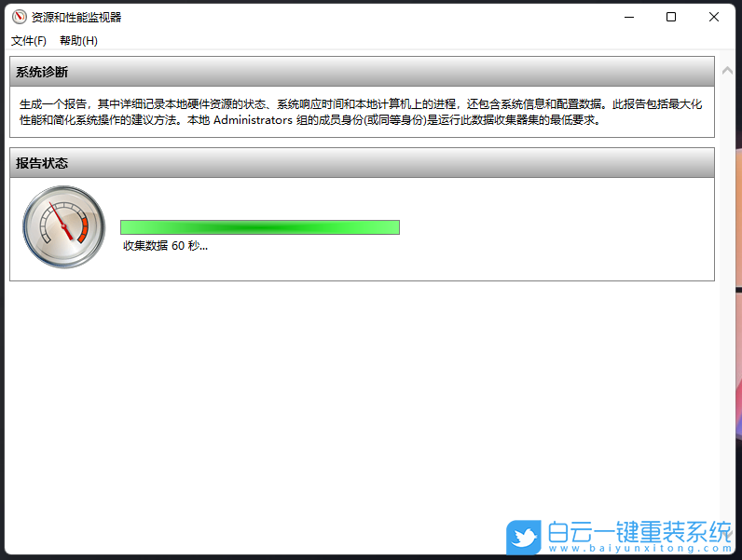The image size is (742, 560).
Task: Collapse the 报告状态 section header
Action: pos(362,163)
